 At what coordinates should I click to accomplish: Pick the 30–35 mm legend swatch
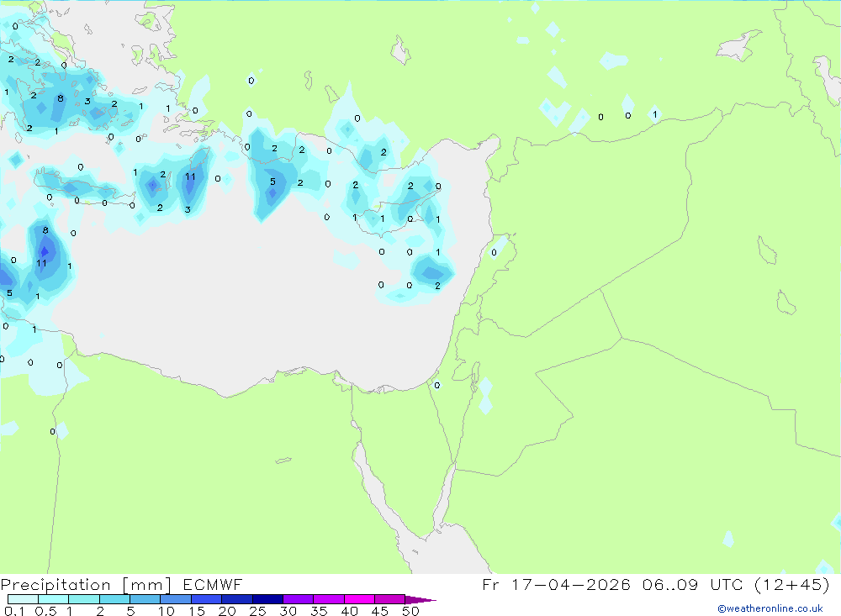(299, 599)
